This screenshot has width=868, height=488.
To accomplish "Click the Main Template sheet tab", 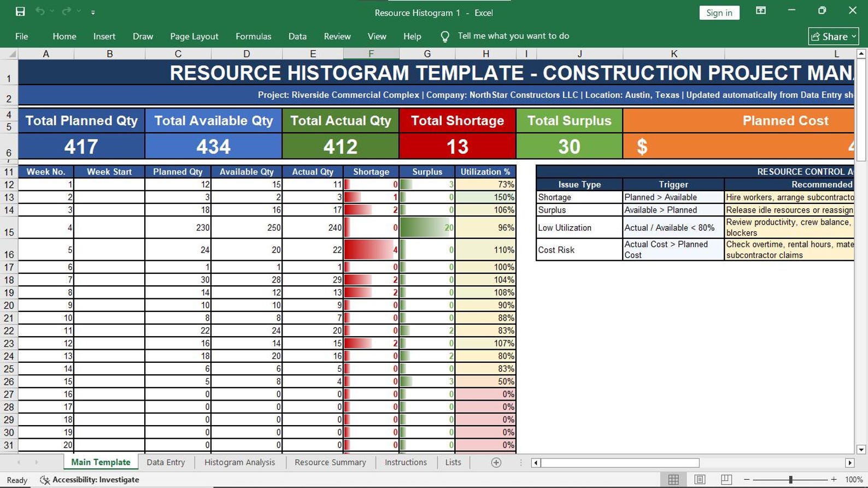I will pyautogui.click(x=101, y=462).
